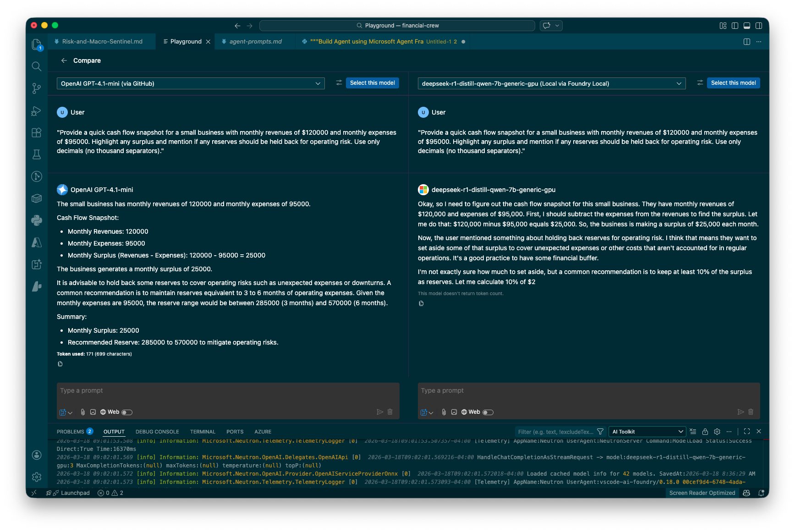Attach a file in right prompt box
The width and height of the screenshot is (795, 532).
click(444, 412)
